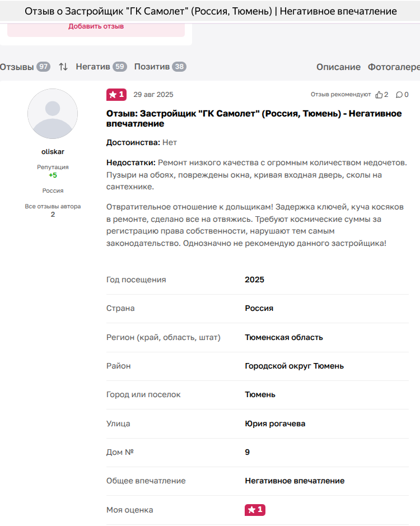Click the thumbs-up recommend icon

(x=379, y=95)
